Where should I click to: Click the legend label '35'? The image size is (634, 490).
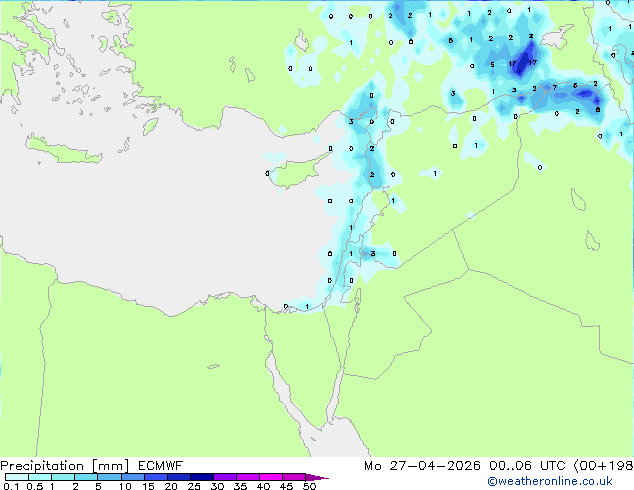coord(240,486)
